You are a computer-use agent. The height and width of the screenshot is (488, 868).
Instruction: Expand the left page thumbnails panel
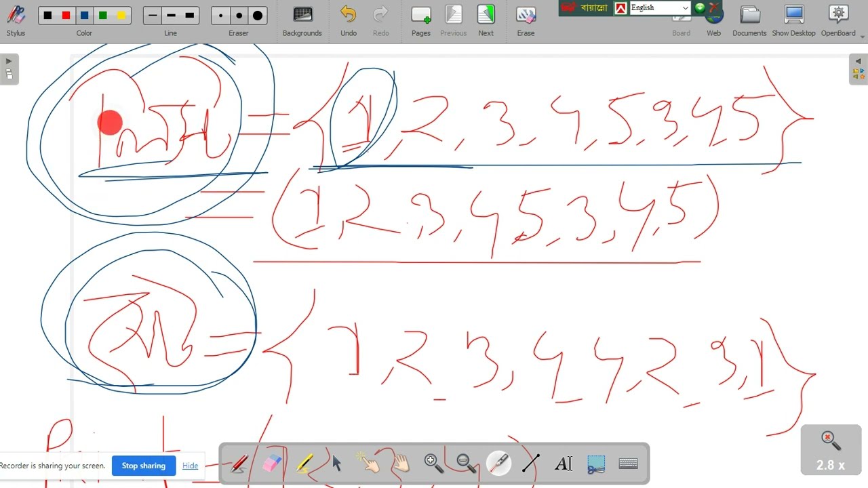pos(9,69)
